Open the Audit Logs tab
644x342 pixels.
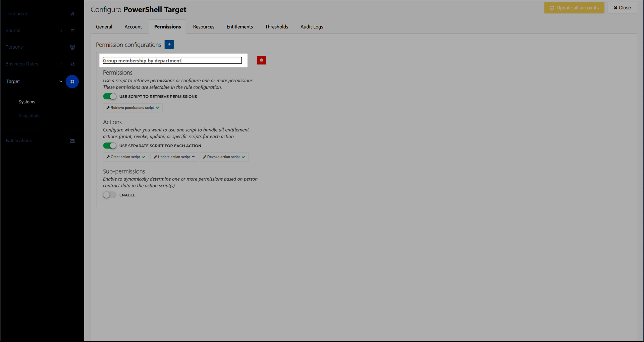click(312, 27)
